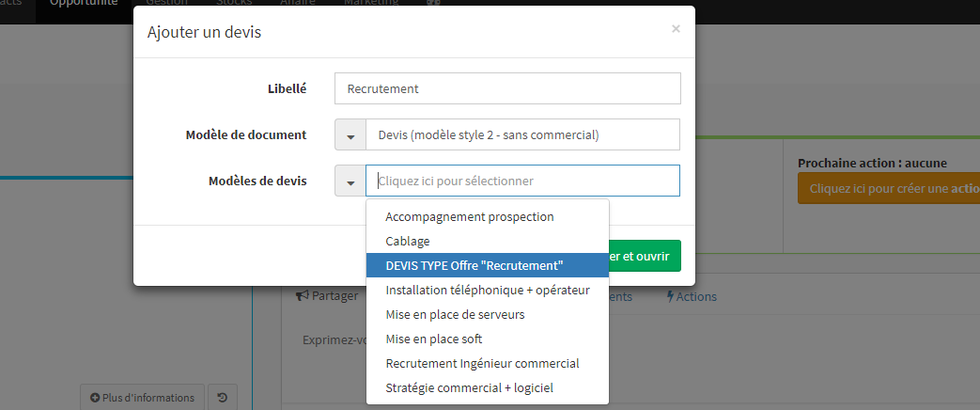Click the green créer et ouvrir button
The image size is (980, 410).
pyautogui.click(x=645, y=256)
